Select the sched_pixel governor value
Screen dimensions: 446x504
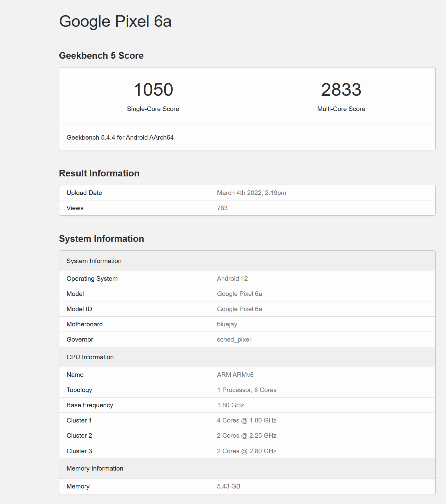point(234,339)
